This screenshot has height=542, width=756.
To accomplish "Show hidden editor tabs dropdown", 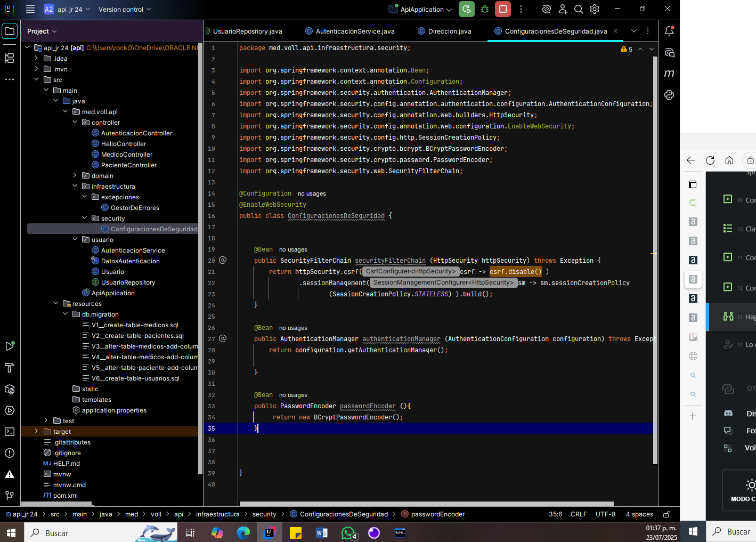I will [x=634, y=31].
